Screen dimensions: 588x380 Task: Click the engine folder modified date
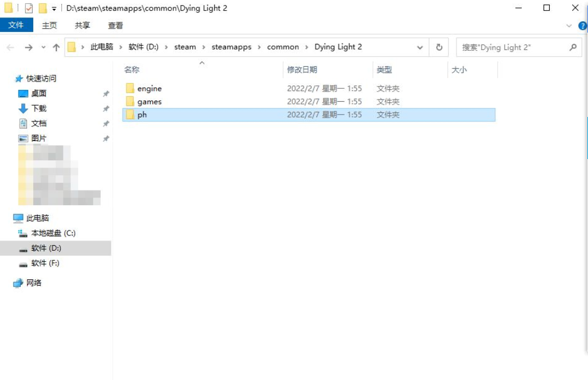(324, 88)
